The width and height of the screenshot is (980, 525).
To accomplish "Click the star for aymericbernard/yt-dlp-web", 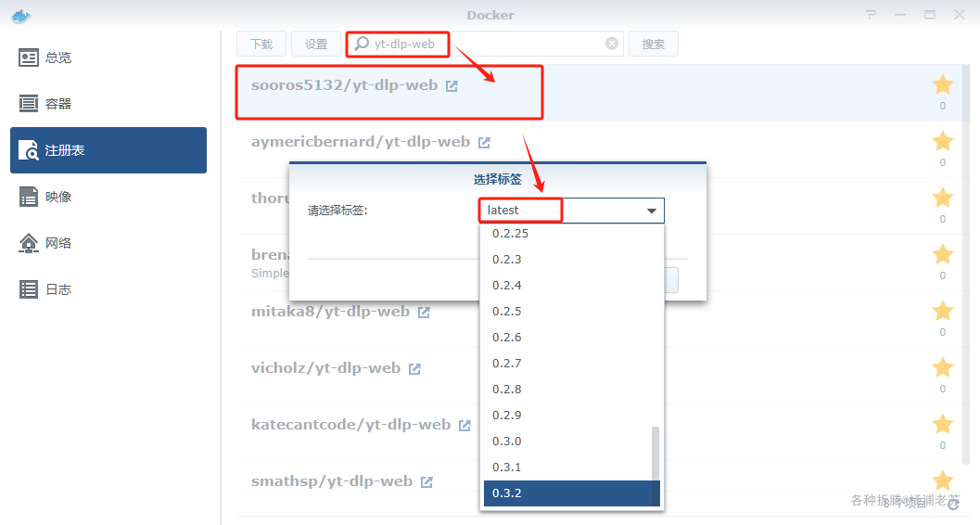I will click(x=943, y=141).
